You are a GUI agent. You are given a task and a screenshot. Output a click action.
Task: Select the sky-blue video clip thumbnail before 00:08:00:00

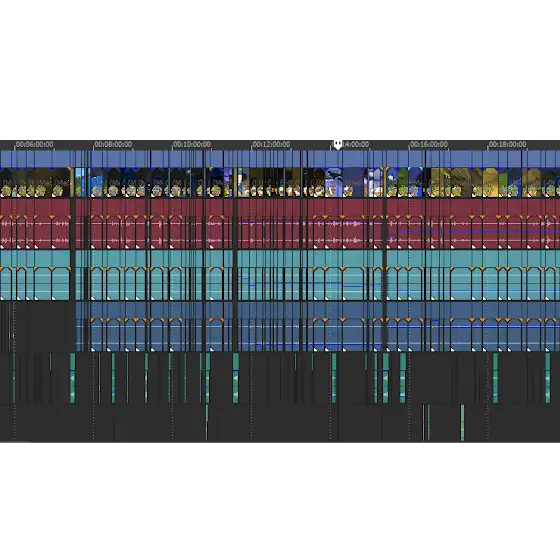point(80,182)
